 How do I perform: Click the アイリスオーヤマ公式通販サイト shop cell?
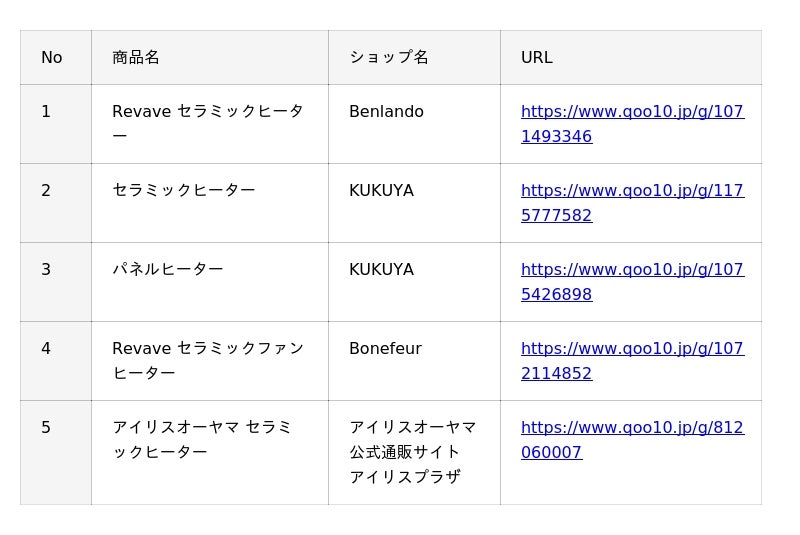coord(413,452)
